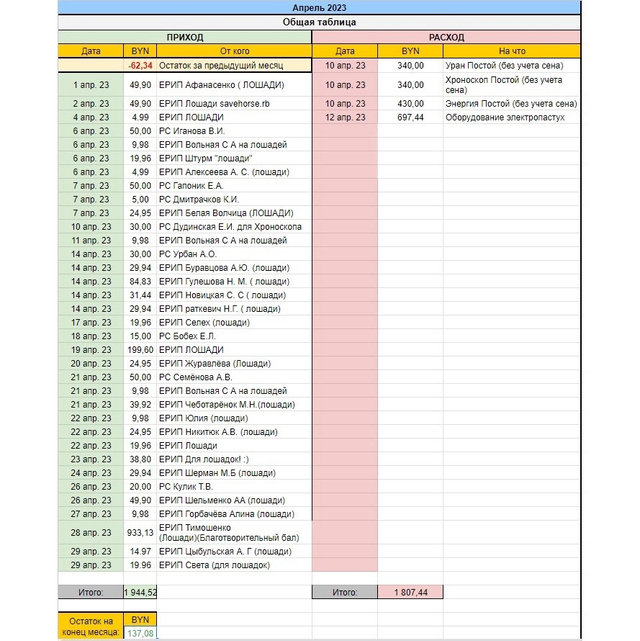Select the "На что" column header
Viewport: 640px width, 641px height.
click(x=511, y=51)
